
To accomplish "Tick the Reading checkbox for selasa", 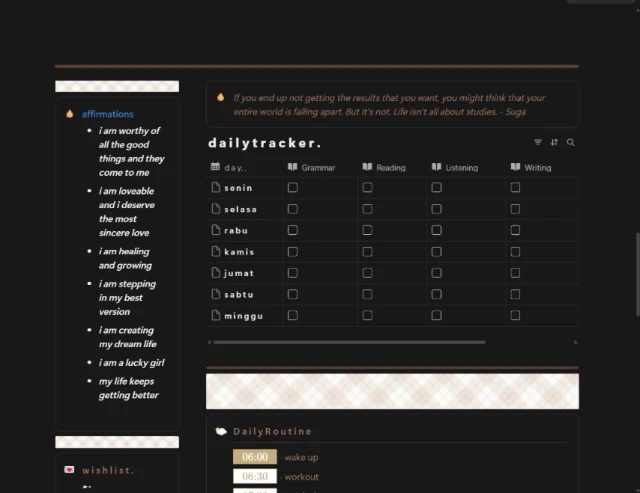I will [367, 209].
